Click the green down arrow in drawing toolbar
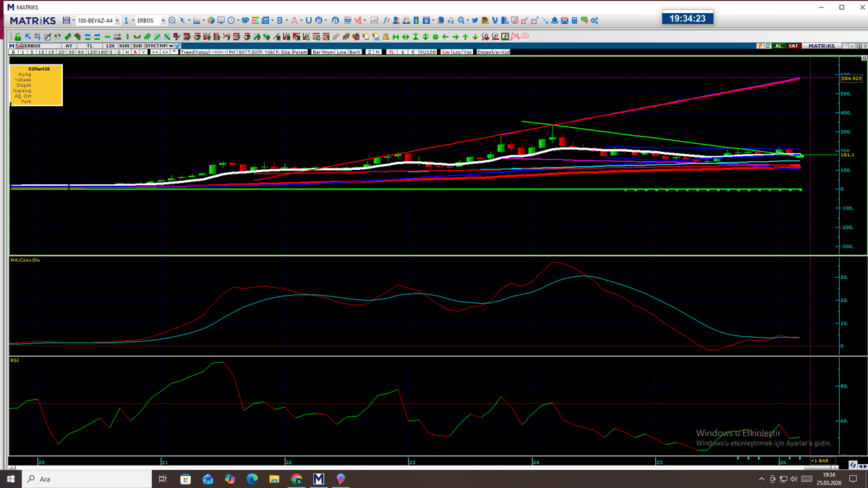 (475, 36)
